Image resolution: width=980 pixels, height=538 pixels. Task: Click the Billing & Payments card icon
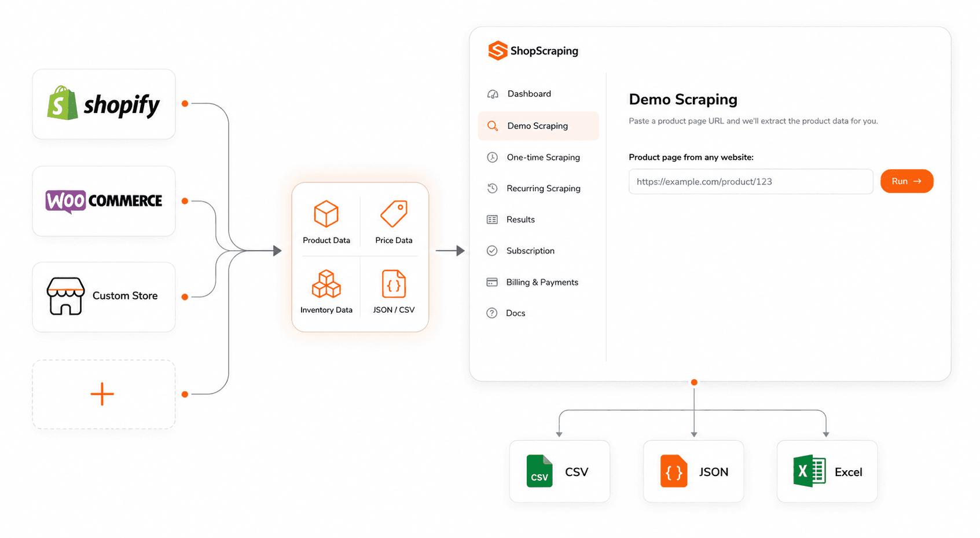tap(492, 282)
